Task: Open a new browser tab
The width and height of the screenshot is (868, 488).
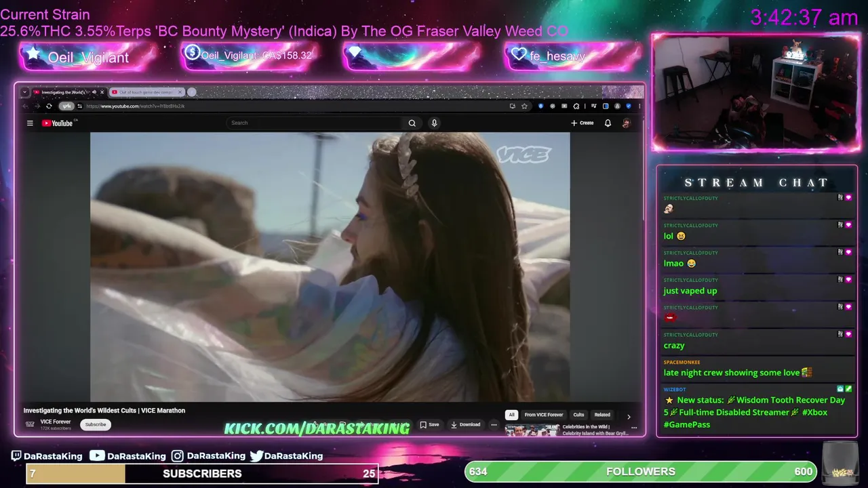Action: click(x=192, y=92)
